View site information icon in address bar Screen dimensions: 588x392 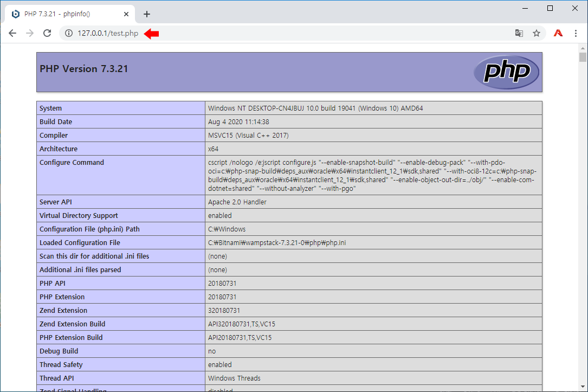pos(69,34)
